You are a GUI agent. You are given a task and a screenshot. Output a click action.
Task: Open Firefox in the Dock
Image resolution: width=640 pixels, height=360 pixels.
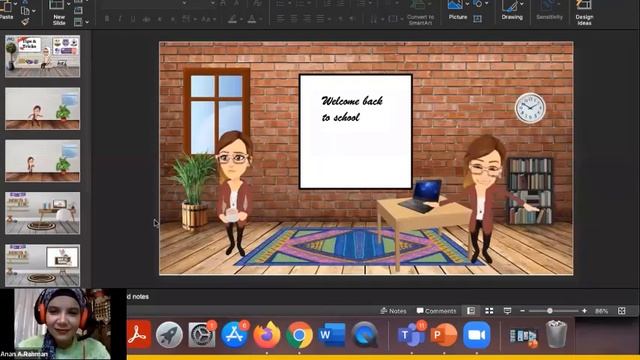[x=267, y=335]
